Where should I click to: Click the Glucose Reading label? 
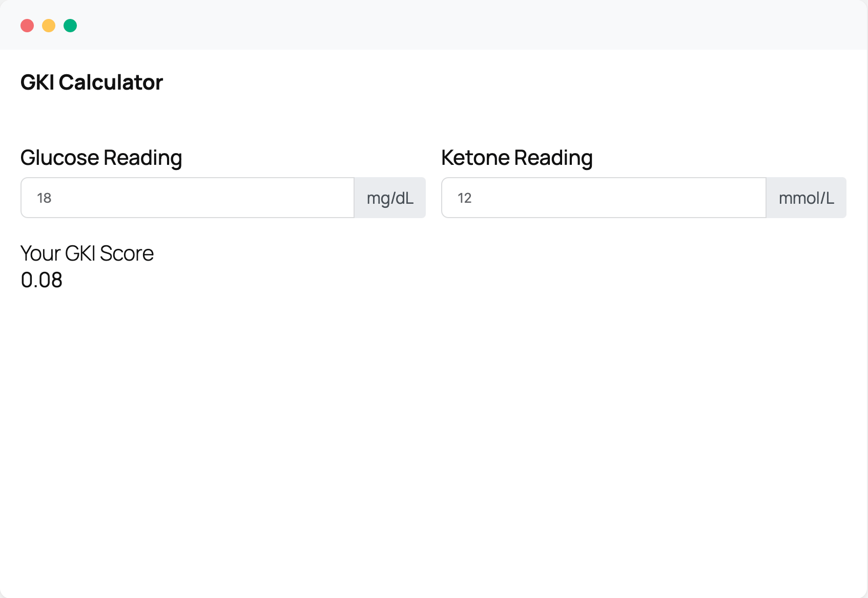(x=101, y=158)
